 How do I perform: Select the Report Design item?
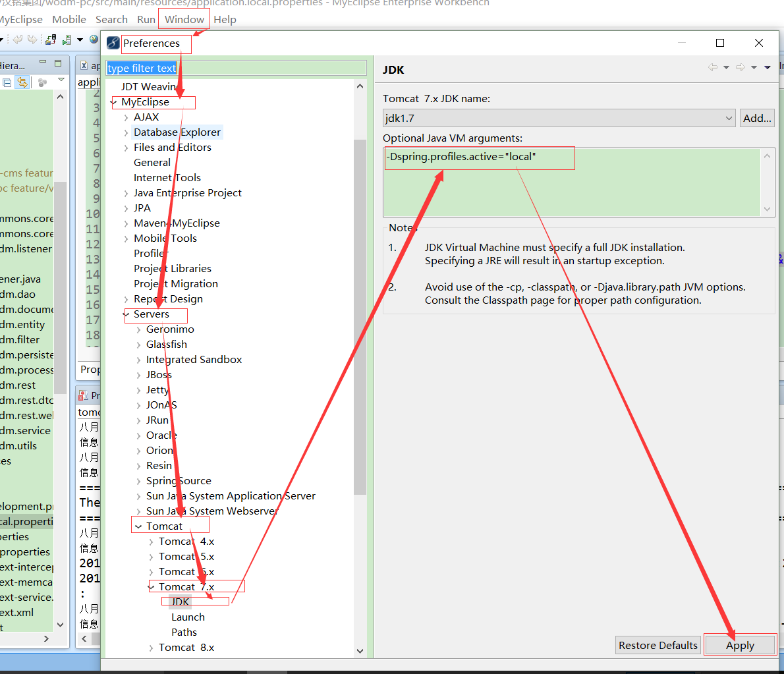pos(168,299)
